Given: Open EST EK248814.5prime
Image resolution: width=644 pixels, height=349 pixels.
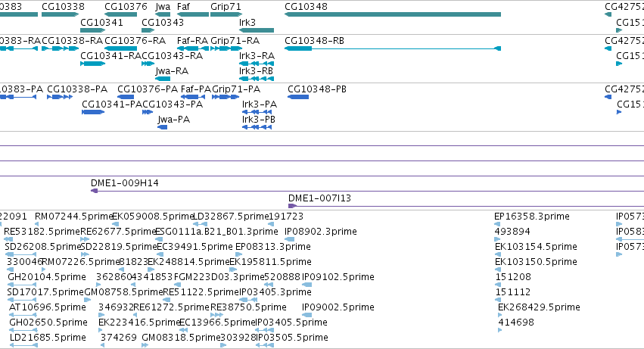Looking at the screenshot, I should click(188, 262).
